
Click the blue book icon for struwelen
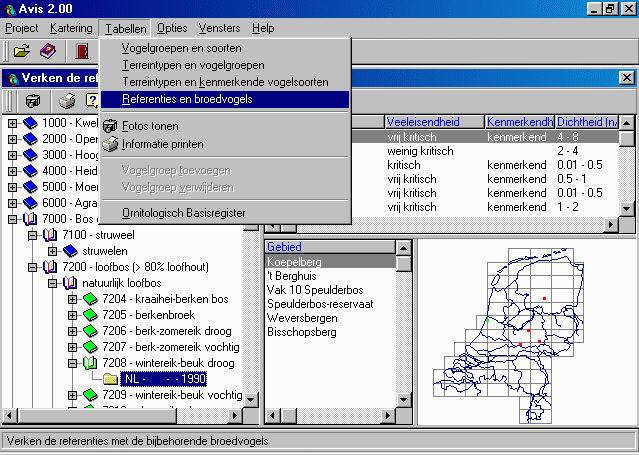click(x=70, y=251)
